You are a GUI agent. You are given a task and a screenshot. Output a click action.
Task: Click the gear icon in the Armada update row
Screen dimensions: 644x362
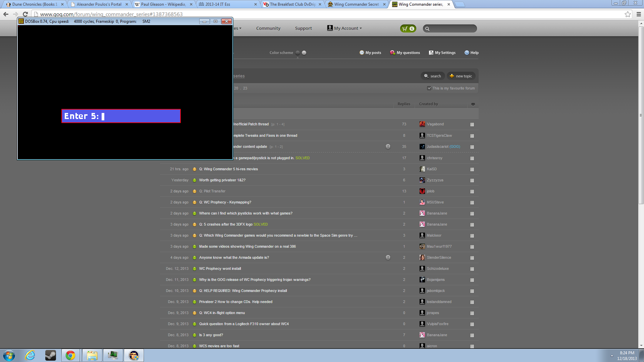pos(388,257)
